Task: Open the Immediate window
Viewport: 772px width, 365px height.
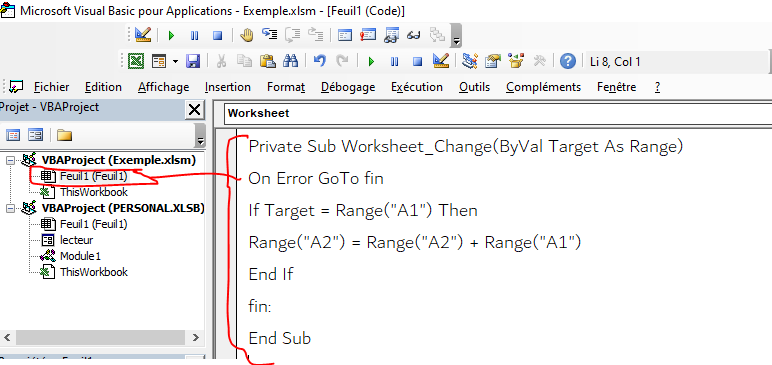Action: 368,35
